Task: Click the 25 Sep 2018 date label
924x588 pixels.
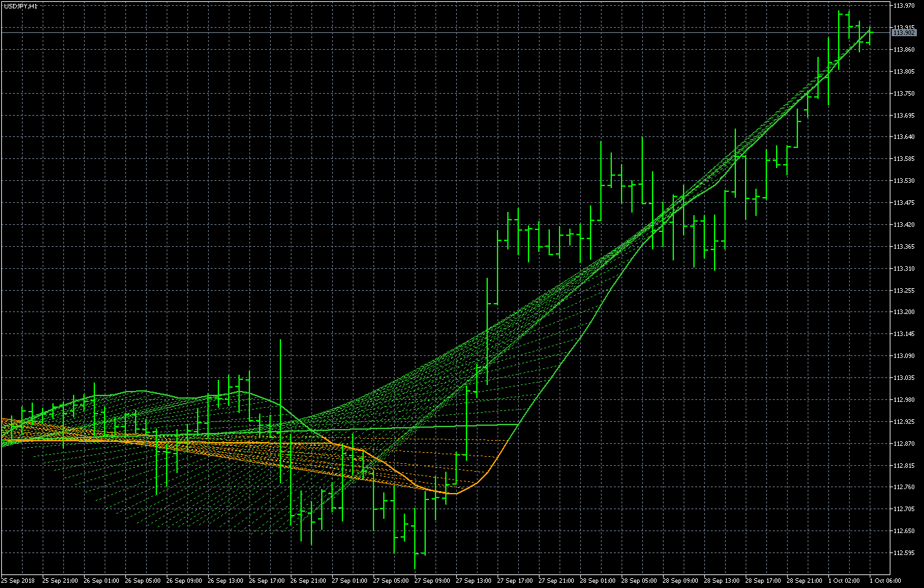Action: [18, 581]
